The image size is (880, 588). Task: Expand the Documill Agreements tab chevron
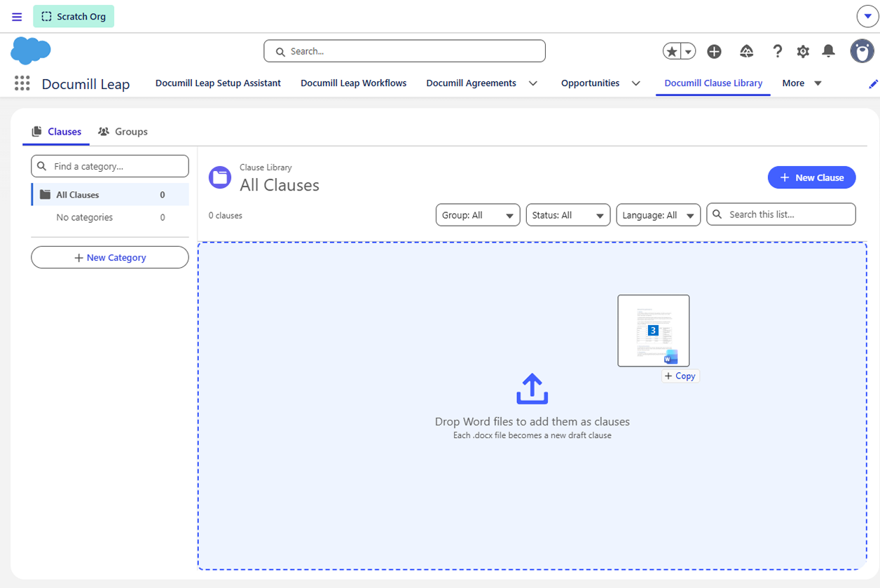[533, 83]
